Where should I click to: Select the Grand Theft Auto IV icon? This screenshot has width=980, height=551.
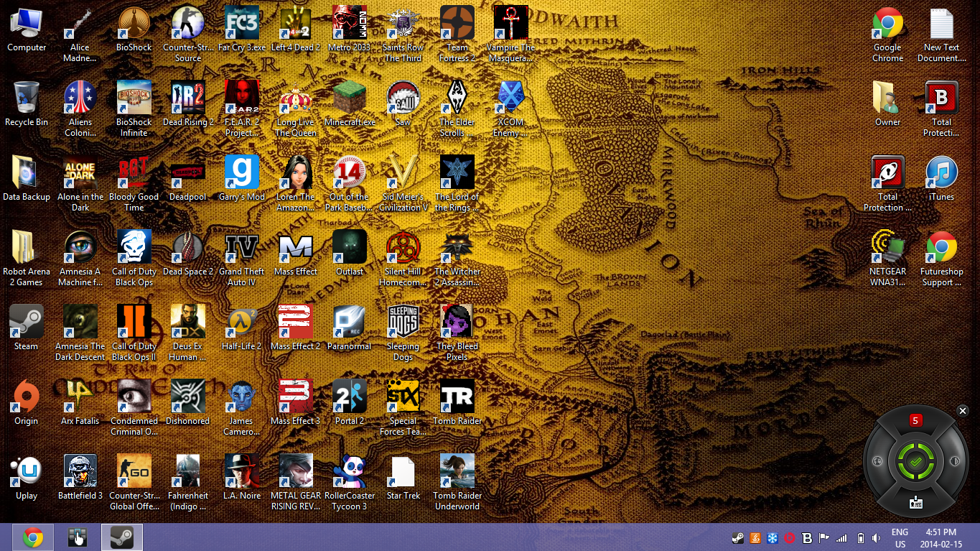[x=242, y=258]
